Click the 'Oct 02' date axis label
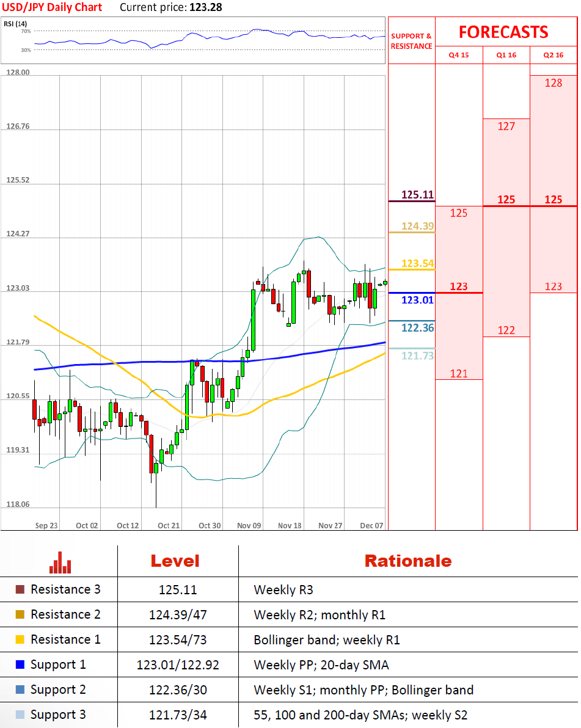The image size is (581, 728). [87, 526]
